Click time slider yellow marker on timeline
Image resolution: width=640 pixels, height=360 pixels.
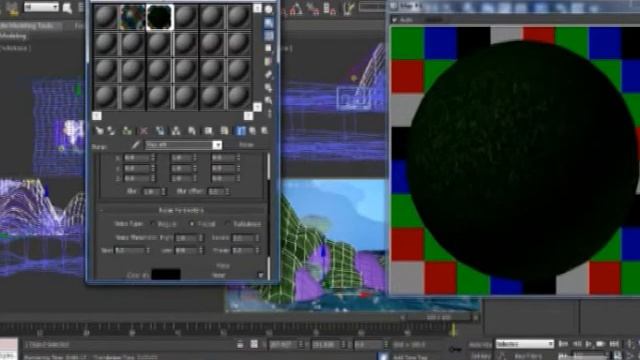453,329
